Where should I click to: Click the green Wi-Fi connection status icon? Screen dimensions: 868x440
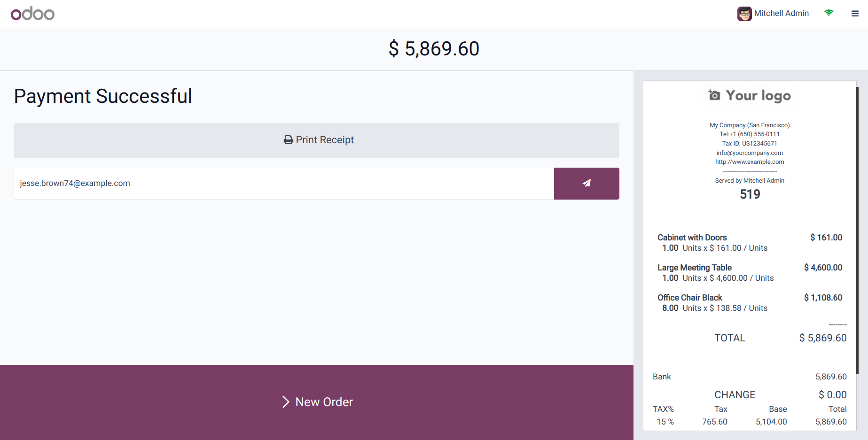pyautogui.click(x=829, y=13)
